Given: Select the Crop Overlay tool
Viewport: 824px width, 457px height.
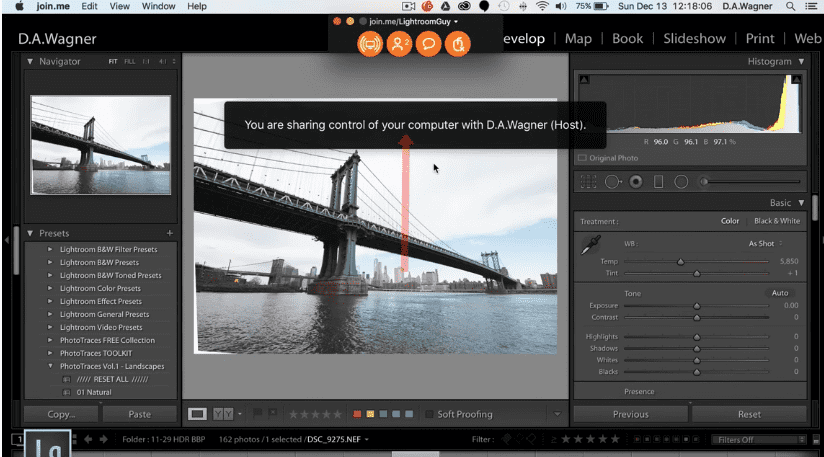Looking at the screenshot, I should pyautogui.click(x=590, y=181).
